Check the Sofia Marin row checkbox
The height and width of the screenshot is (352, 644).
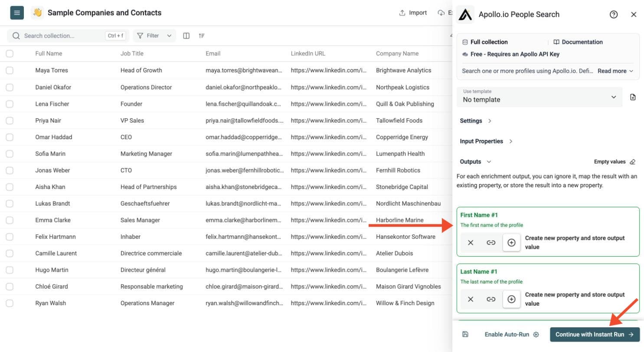pos(10,153)
